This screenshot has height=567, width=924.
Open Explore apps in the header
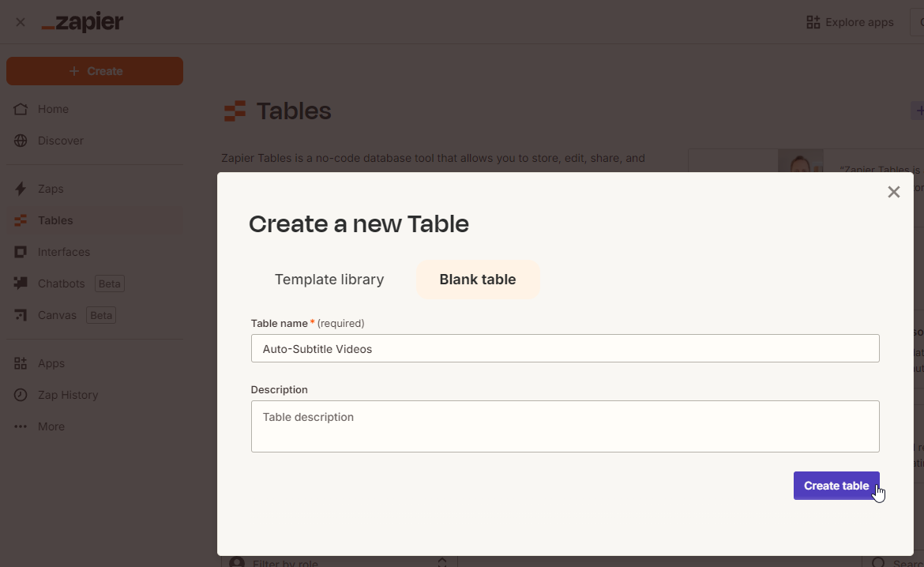pos(850,22)
